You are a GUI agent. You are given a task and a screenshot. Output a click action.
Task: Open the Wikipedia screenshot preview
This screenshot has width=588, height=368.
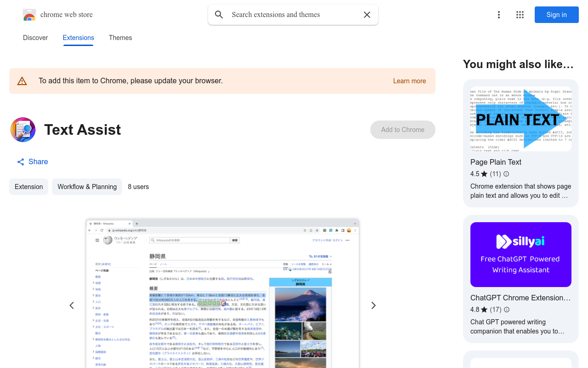[x=222, y=293]
